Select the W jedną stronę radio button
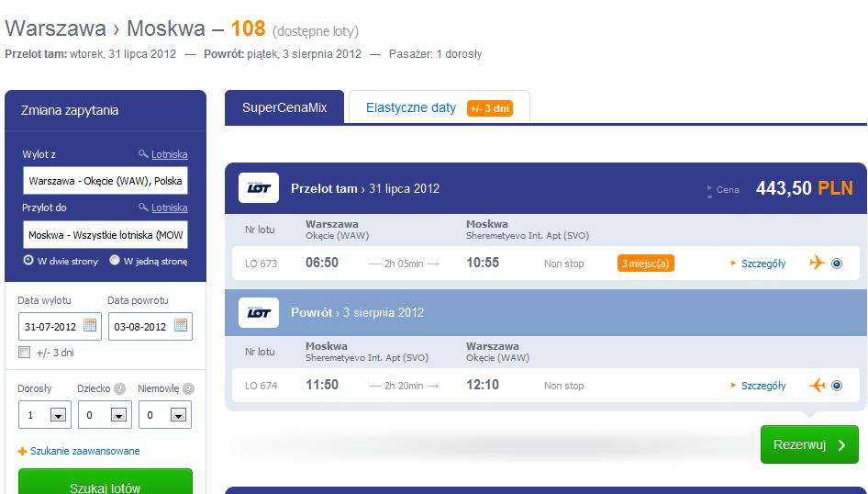The image size is (868, 494). click(x=115, y=260)
